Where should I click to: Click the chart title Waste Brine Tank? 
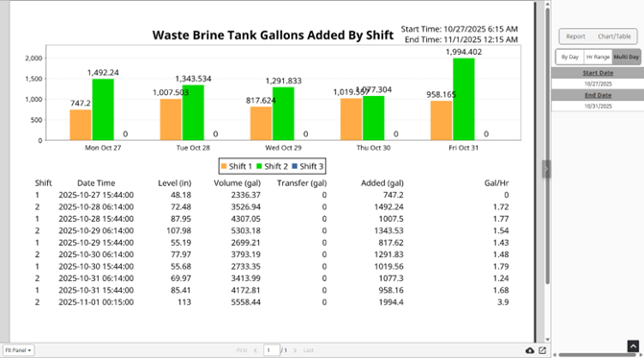click(273, 35)
